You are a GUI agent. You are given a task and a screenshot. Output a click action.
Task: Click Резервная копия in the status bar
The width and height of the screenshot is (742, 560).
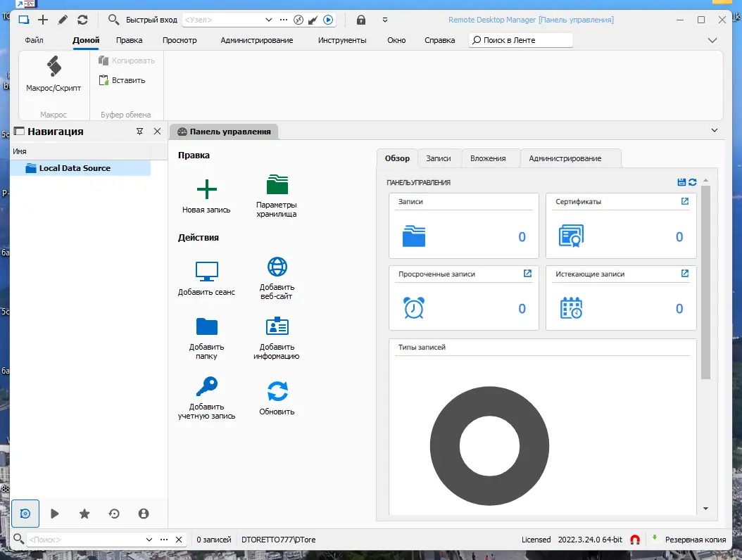(x=695, y=540)
